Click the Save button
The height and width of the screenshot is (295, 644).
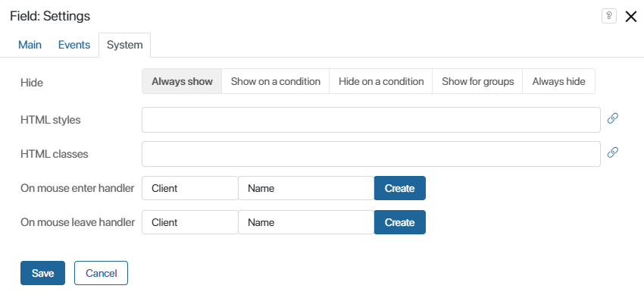point(42,273)
